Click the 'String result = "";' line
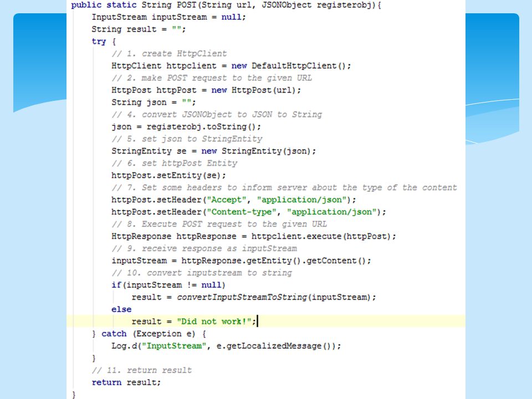The image size is (532, 399). [x=139, y=29]
